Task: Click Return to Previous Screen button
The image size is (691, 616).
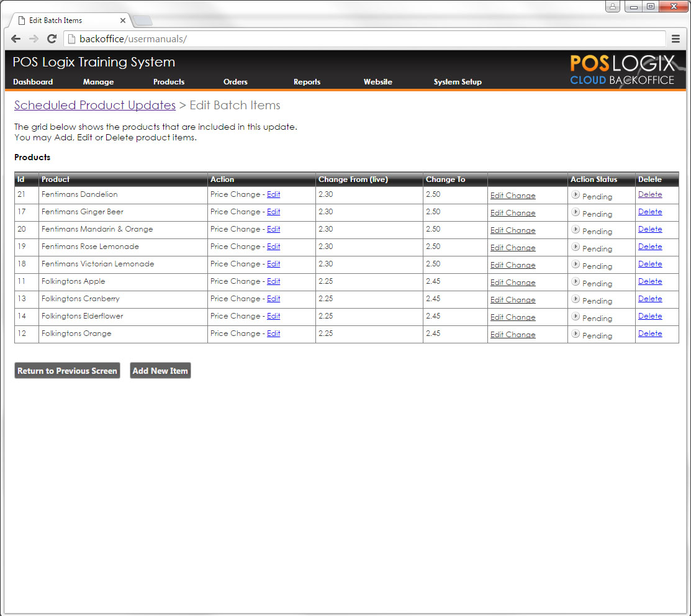Action: click(x=67, y=371)
